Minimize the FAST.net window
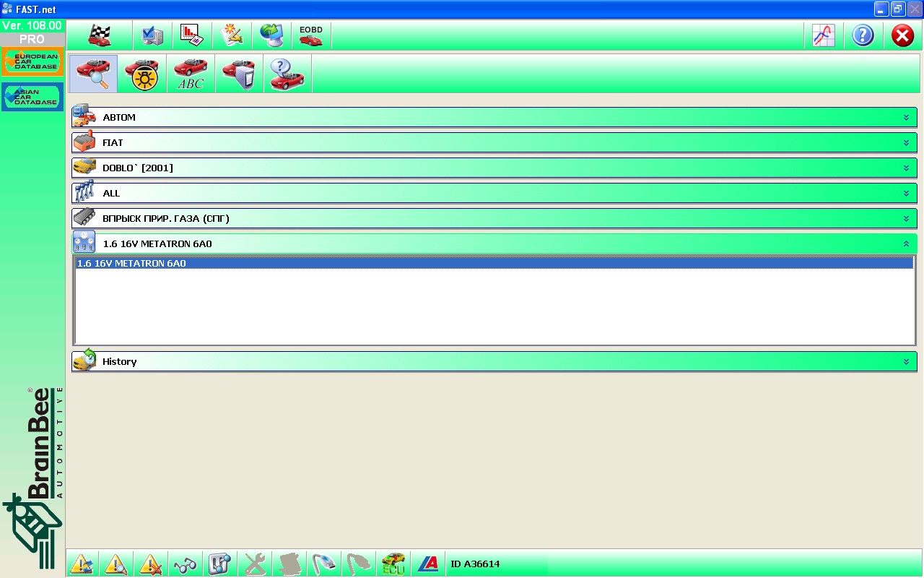Viewport: 924px width, 578px height. (881, 9)
